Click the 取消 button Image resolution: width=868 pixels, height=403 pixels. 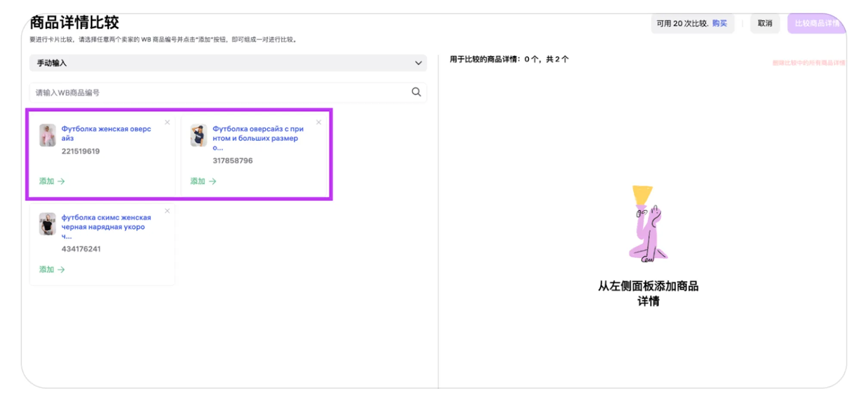point(765,23)
